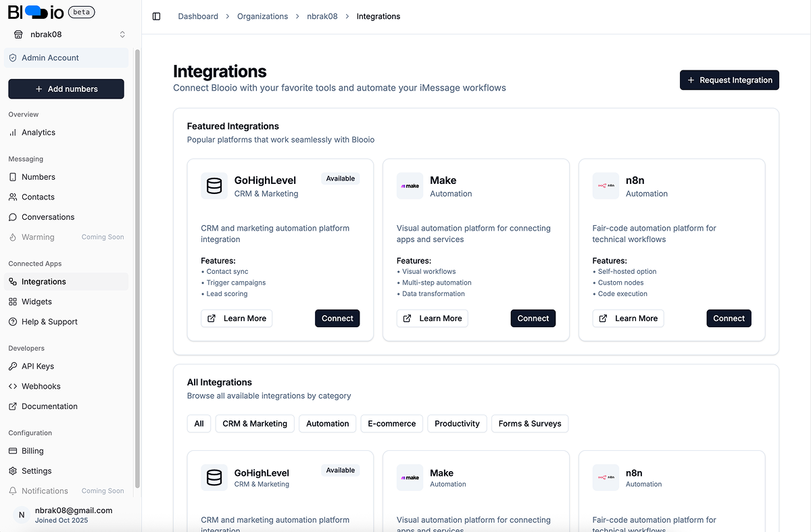Image resolution: width=811 pixels, height=532 pixels.
Task: Expand the nbrak08 workspace switcher
Action: (66, 34)
